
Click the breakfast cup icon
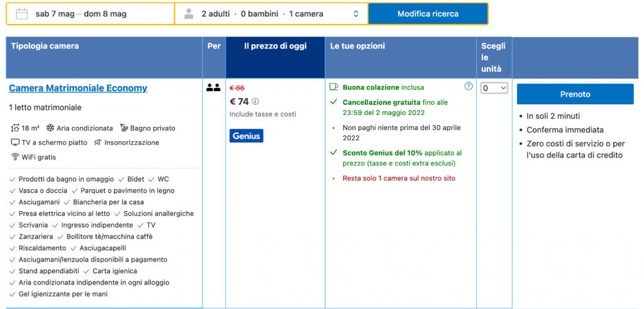(334, 87)
